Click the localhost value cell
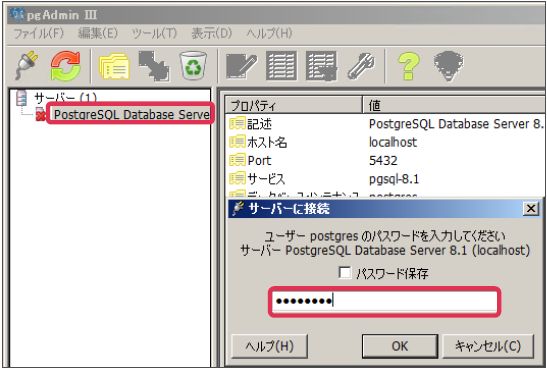Image resolution: width=547 pixels, height=369 pixels. point(393,142)
